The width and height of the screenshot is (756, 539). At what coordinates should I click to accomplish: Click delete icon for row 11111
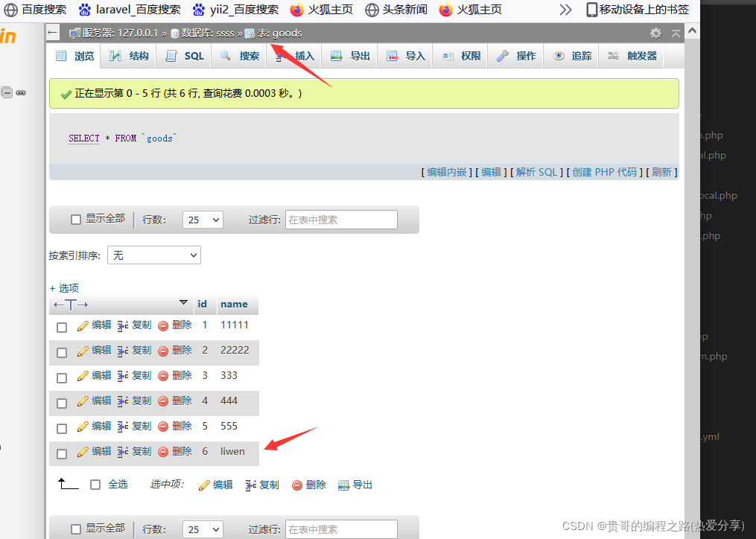coord(163,326)
